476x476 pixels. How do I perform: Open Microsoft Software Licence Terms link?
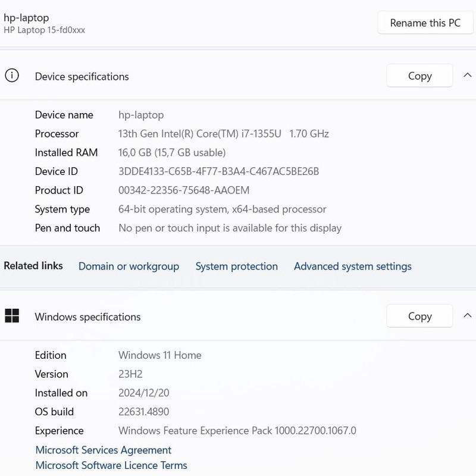click(111, 465)
